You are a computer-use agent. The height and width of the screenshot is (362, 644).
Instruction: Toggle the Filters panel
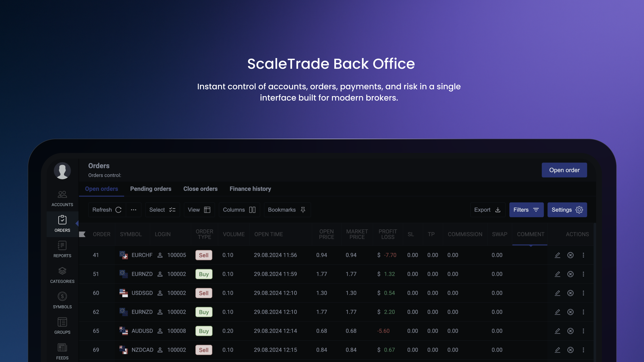pos(526,210)
